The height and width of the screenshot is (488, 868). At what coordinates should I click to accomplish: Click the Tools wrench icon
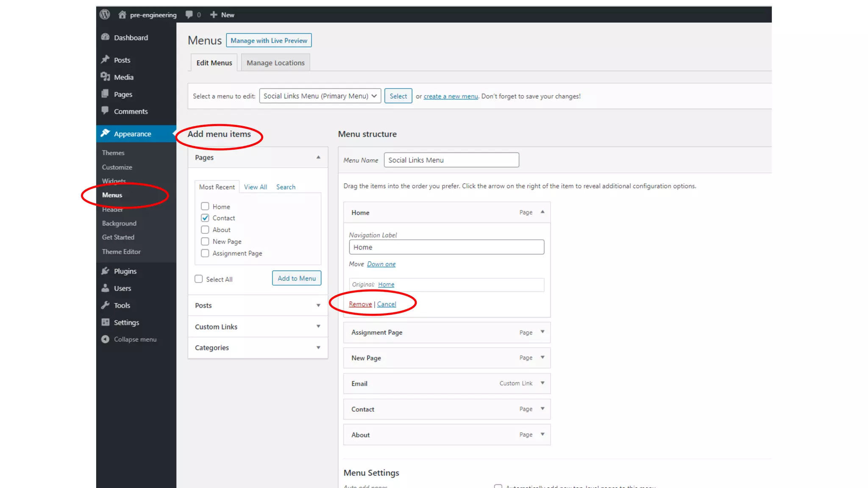(x=106, y=305)
